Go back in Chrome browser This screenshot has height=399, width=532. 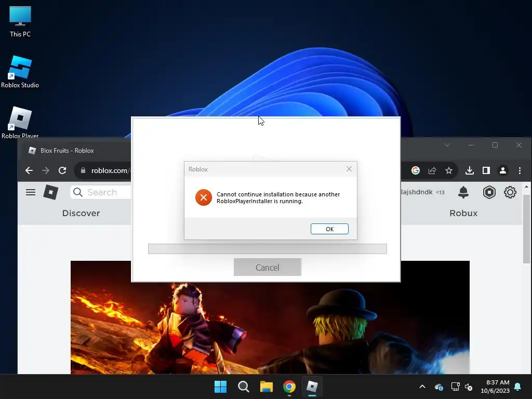tap(29, 170)
